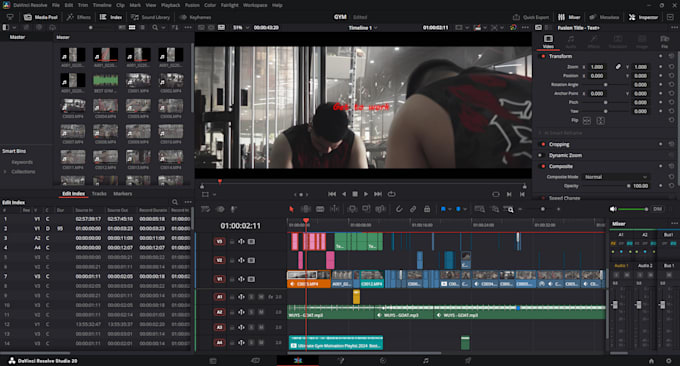Screen dimensions: 680x366
Task: Open the File menu
Action: tap(56, 5)
